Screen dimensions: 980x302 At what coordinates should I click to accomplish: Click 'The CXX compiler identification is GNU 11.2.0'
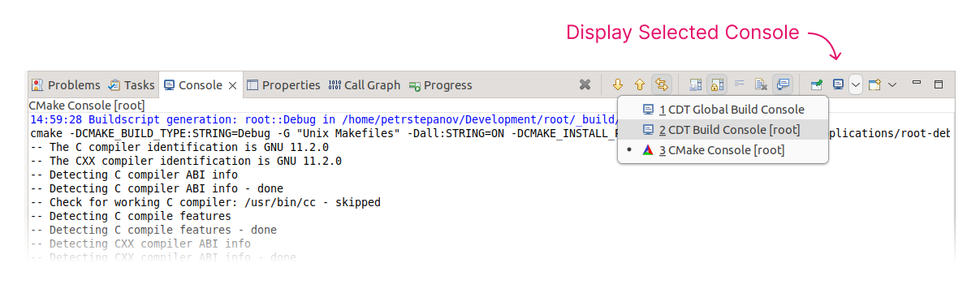pos(186,161)
